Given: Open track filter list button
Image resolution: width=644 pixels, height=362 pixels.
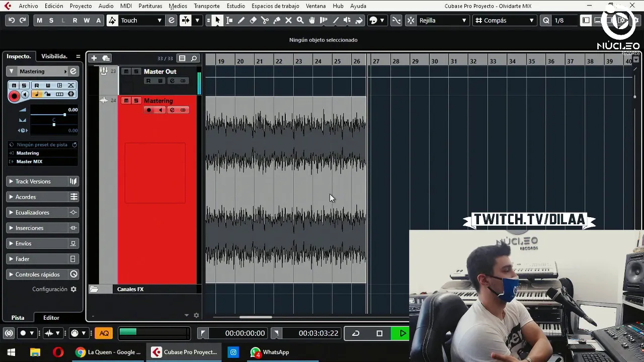Looking at the screenshot, I should pos(182,58).
